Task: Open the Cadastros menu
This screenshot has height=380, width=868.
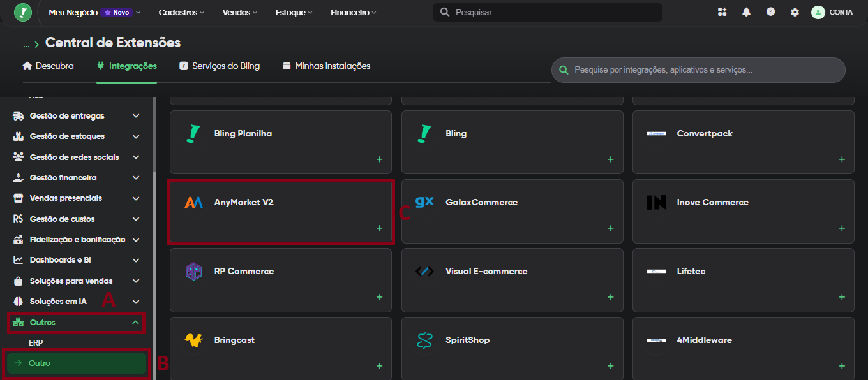Action: 181,12
